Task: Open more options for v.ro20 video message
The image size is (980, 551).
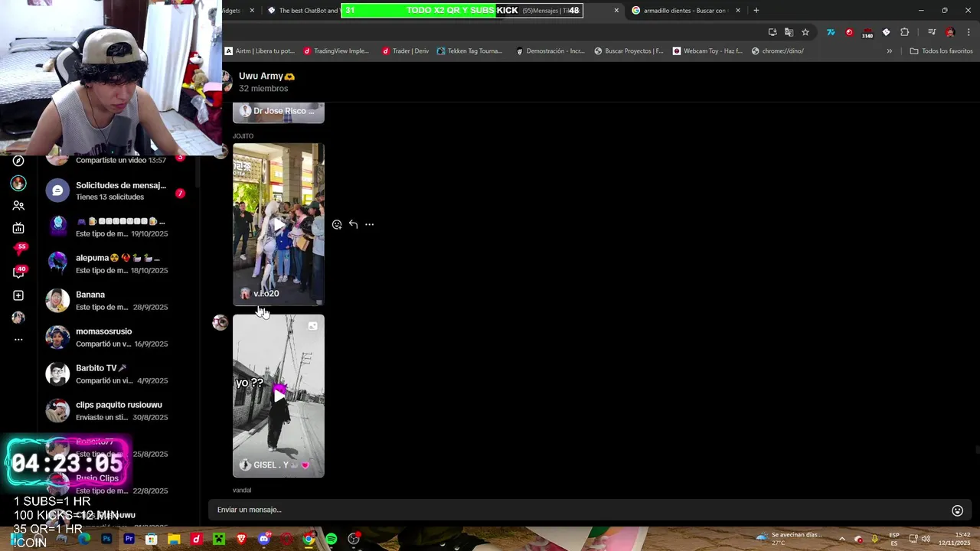Action: [369, 224]
